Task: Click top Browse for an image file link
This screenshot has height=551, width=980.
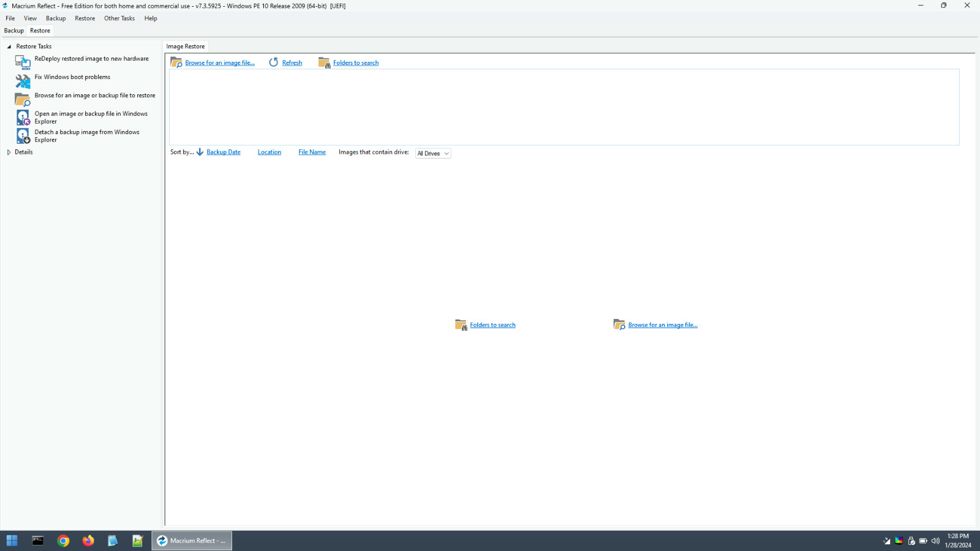Action: tap(220, 63)
